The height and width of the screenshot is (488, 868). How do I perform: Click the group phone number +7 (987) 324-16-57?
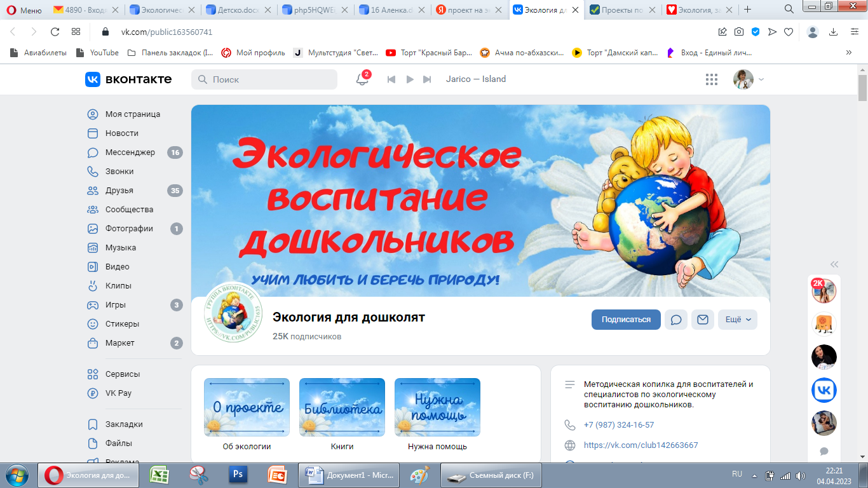(619, 425)
